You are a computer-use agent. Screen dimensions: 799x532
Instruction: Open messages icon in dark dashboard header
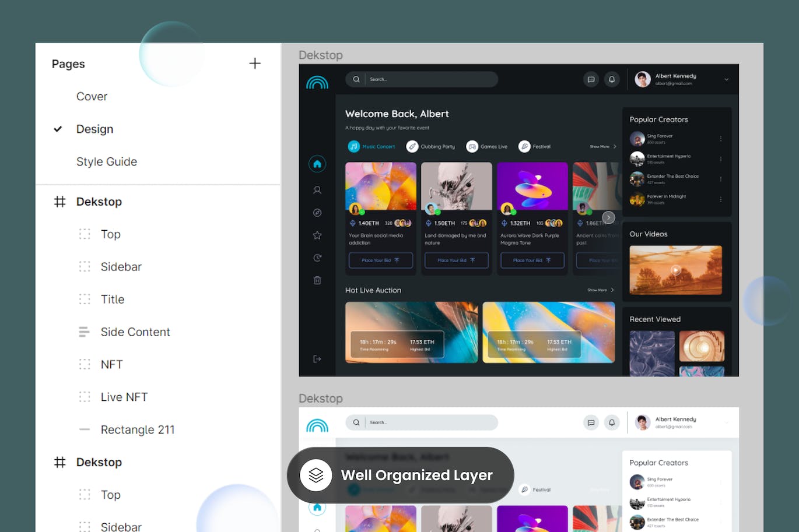[591, 79]
